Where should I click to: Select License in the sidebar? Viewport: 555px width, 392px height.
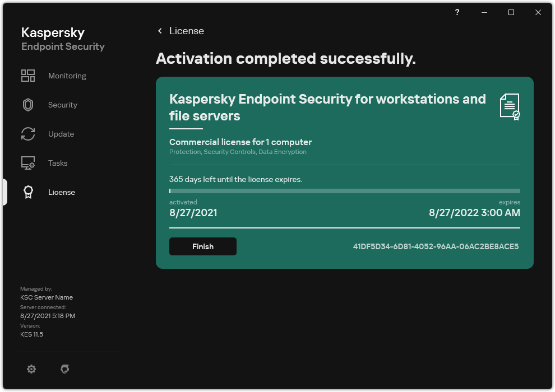[x=62, y=192]
